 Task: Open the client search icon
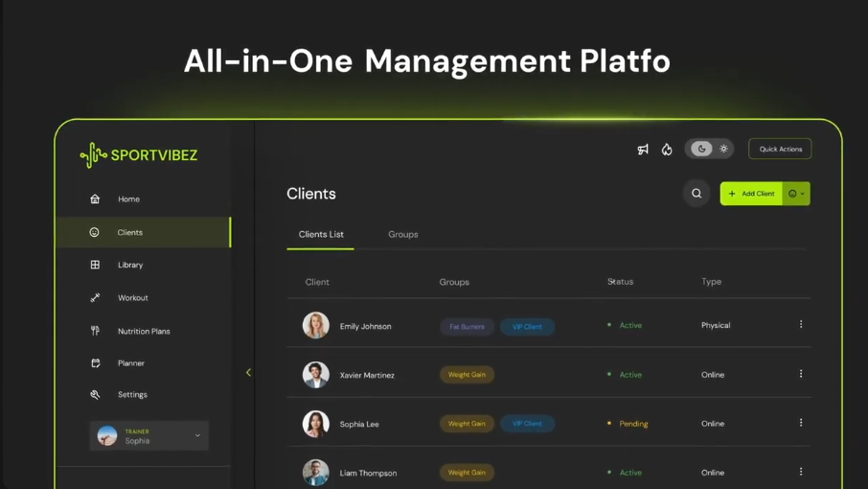point(697,194)
